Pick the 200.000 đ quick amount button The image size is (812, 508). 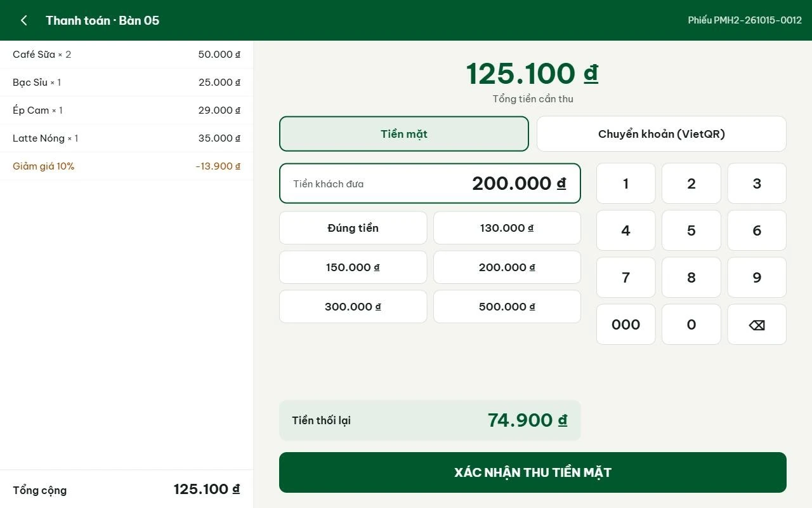[x=507, y=267]
